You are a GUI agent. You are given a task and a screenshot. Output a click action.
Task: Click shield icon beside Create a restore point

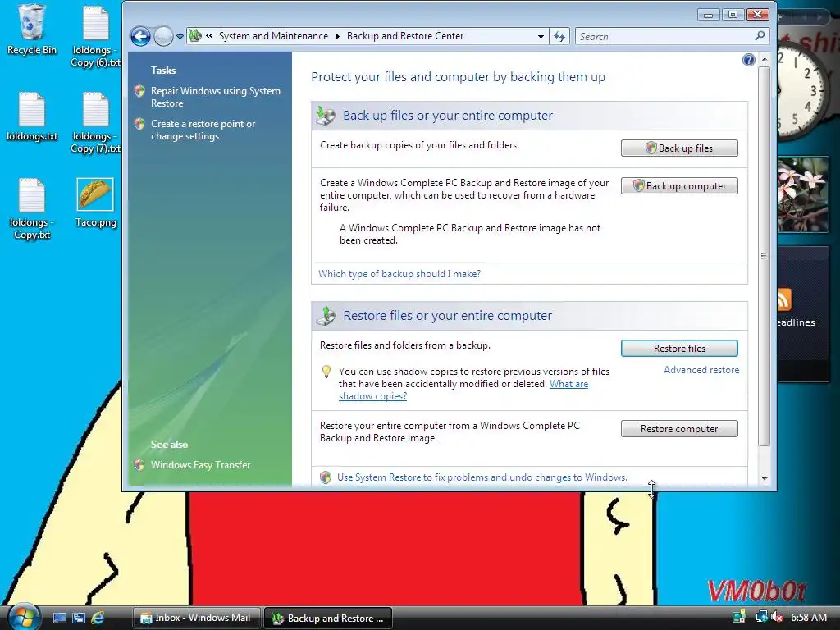click(139, 124)
